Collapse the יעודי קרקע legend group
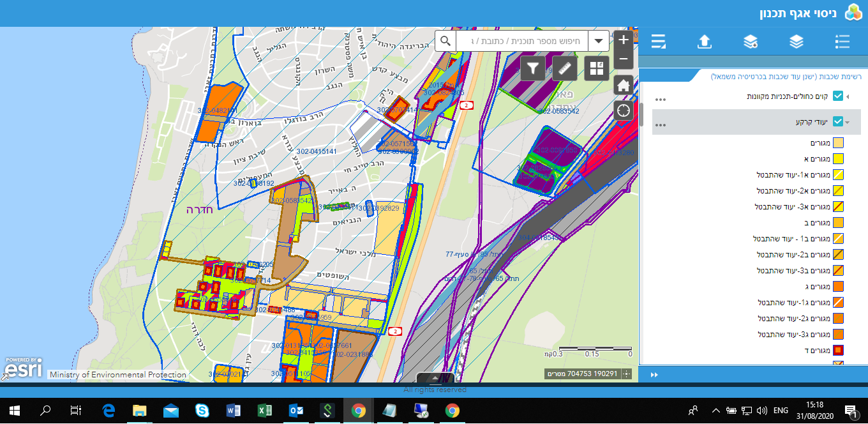This screenshot has width=868, height=424. (x=848, y=122)
